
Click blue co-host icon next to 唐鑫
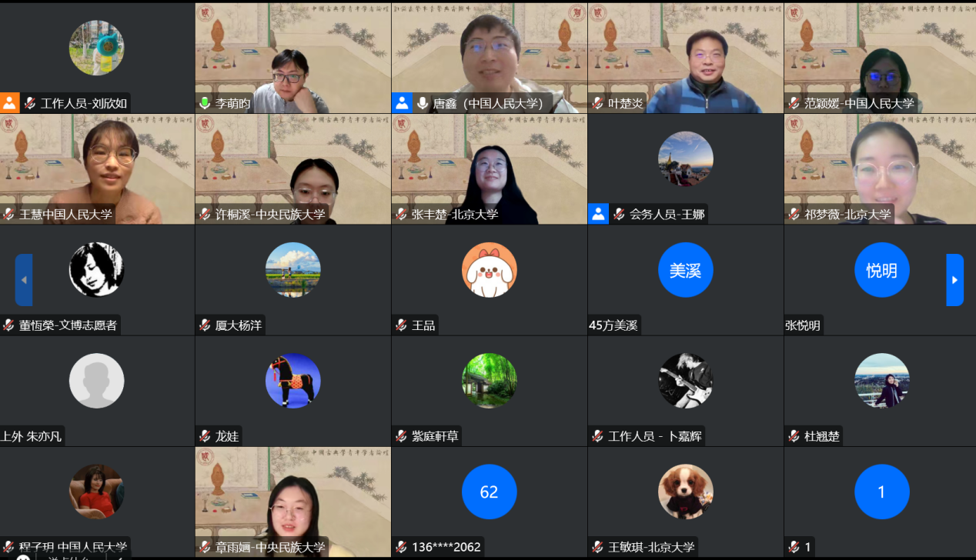tap(401, 103)
